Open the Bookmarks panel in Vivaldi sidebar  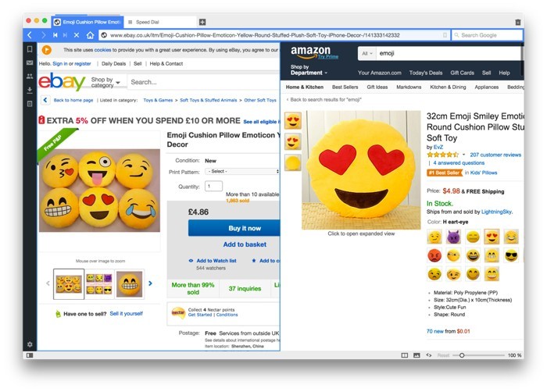click(30, 49)
